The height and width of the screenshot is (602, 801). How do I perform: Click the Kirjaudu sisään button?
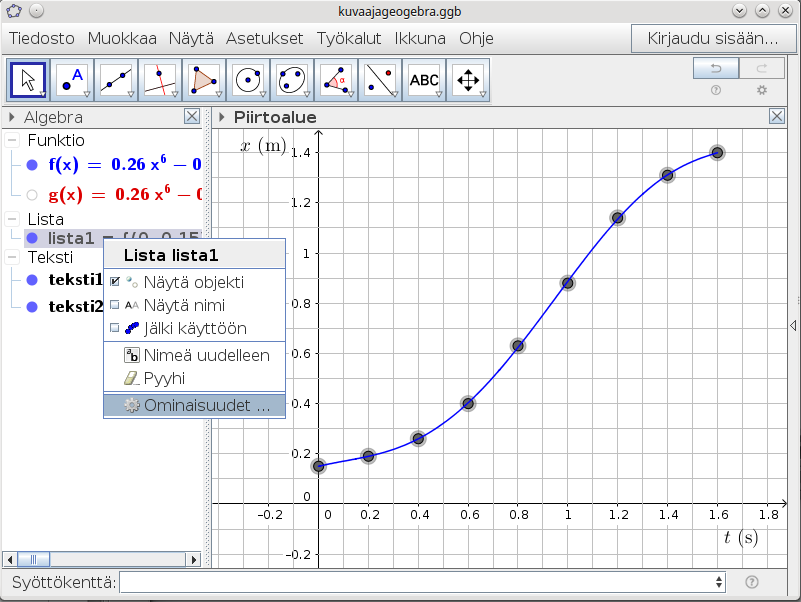pos(713,39)
